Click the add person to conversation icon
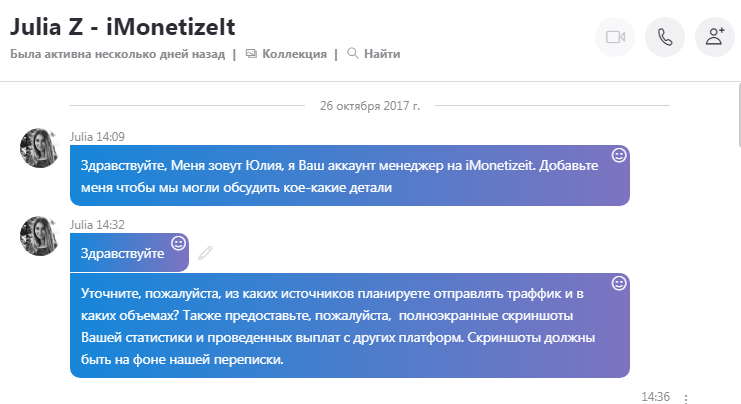This screenshot has width=741, height=404. pyautogui.click(x=715, y=37)
